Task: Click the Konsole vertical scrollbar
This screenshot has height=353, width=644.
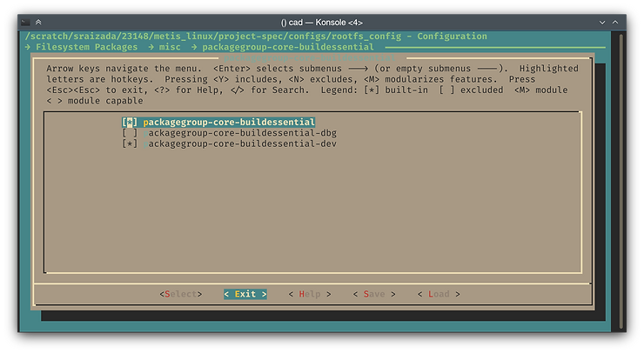Action: point(621,181)
